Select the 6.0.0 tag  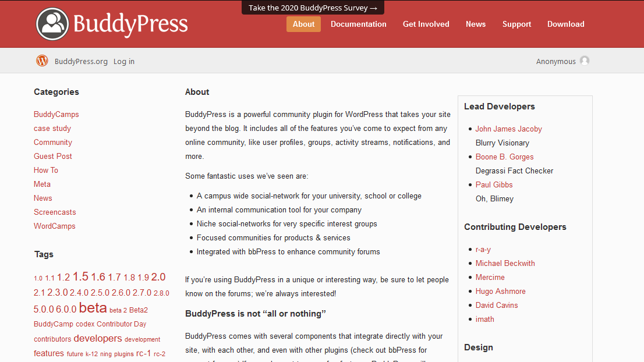click(66, 309)
